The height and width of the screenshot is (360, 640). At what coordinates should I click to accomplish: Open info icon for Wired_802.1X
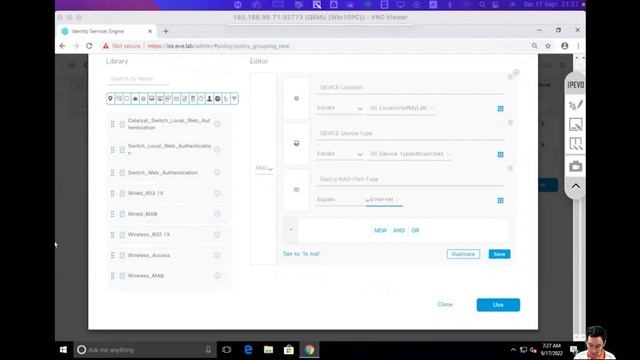217,193
